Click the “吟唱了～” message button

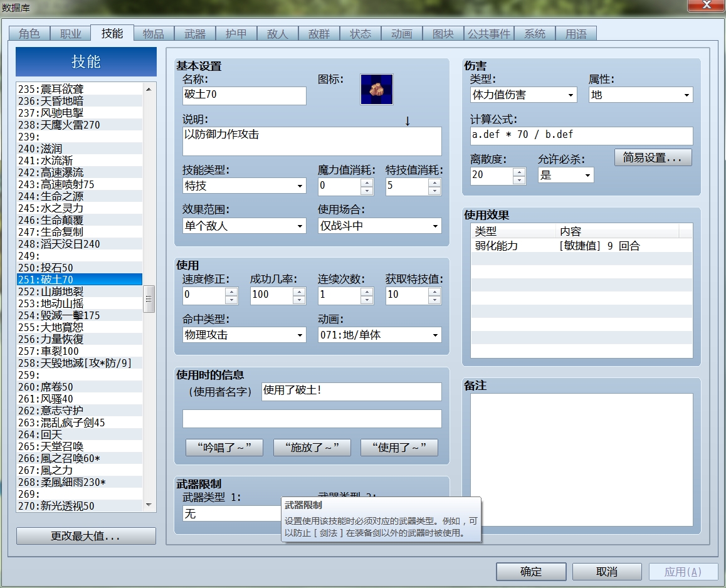pyautogui.click(x=224, y=447)
